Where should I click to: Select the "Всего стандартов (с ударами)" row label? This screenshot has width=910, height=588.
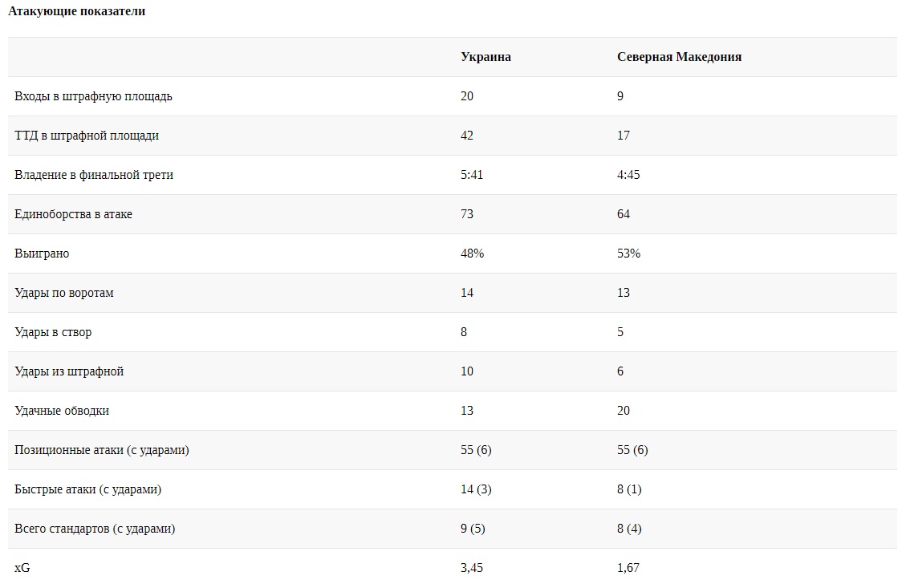point(95,529)
